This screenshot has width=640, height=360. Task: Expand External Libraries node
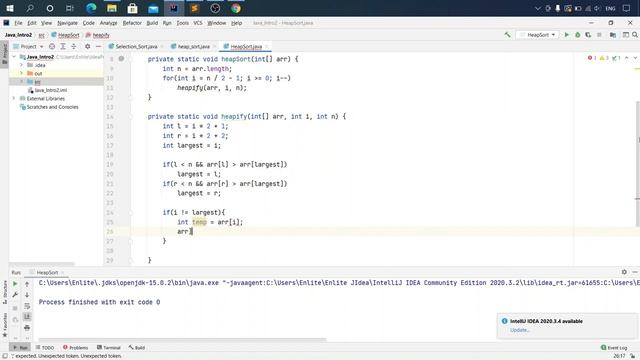point(14,98)
